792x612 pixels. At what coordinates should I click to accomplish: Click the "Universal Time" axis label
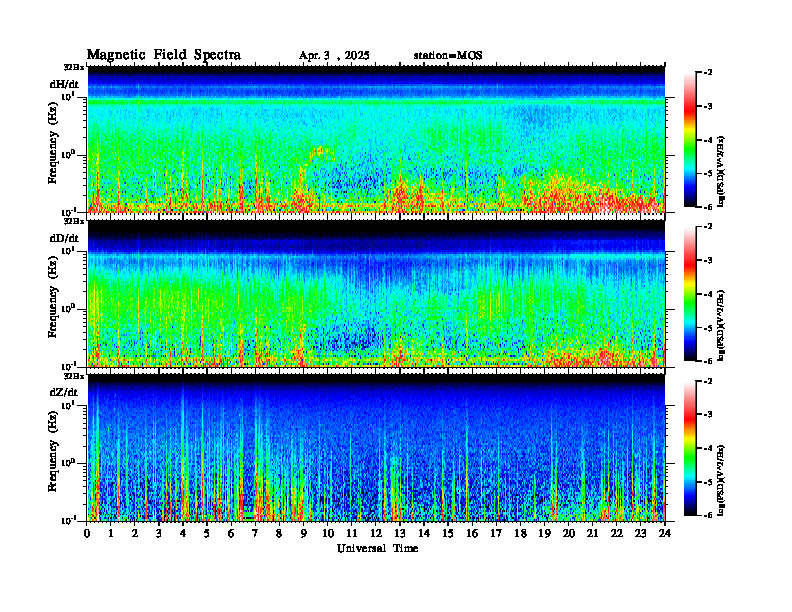[x=378, y=548]
